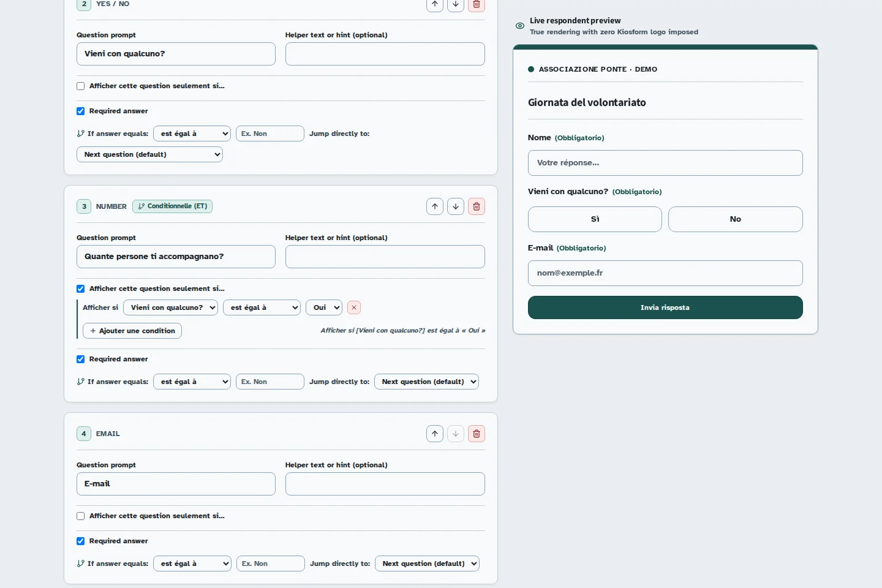This screenshot has height=588, width=882.
Task: Click helper text field for EMAIL question
Action: (x=385, y=484)
